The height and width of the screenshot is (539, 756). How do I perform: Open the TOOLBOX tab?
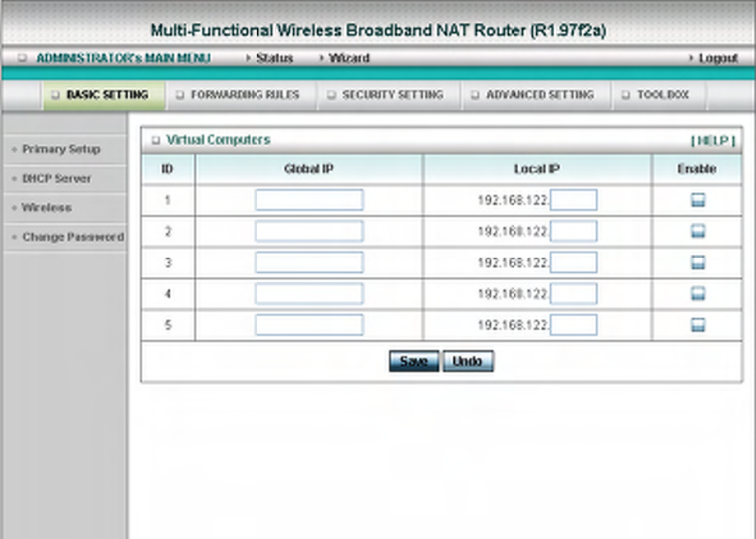tap(659, 95)
